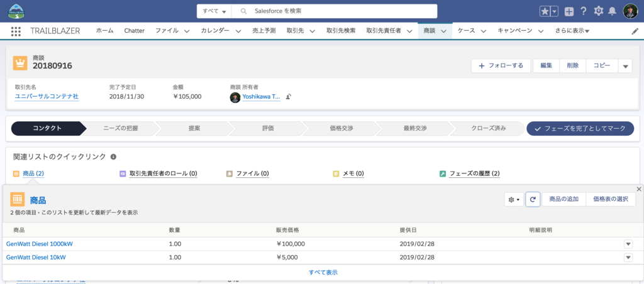
Task: Select the 価格交渉 stage
Action: 341,128
